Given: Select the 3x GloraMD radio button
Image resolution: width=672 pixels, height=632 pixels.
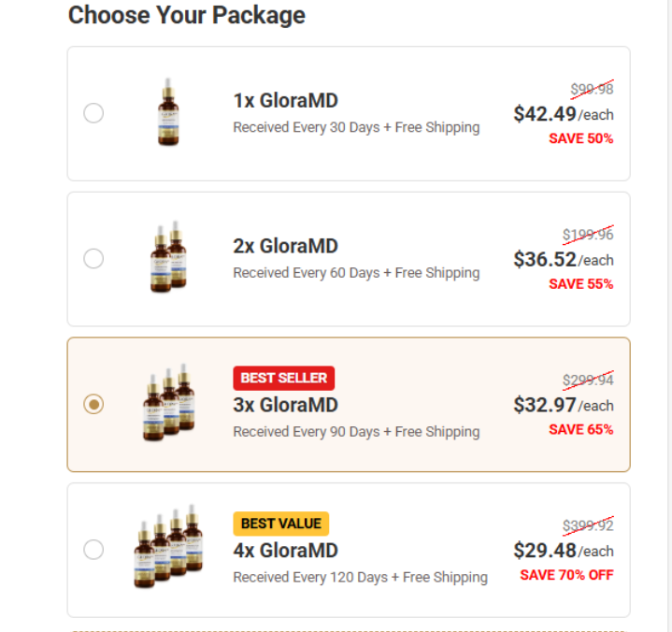Looking at the screenshot, I should (x=93, y=404).
